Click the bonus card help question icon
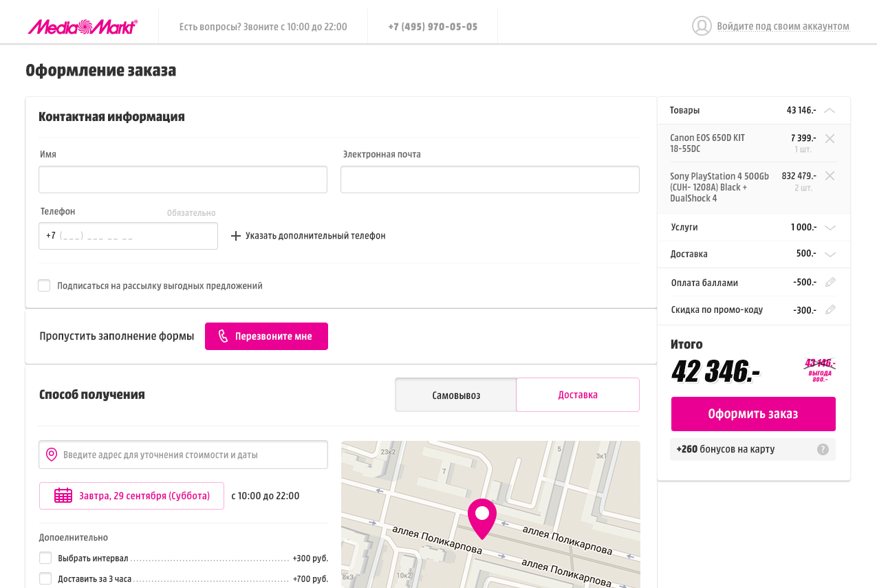 click(x=823, y=450)
